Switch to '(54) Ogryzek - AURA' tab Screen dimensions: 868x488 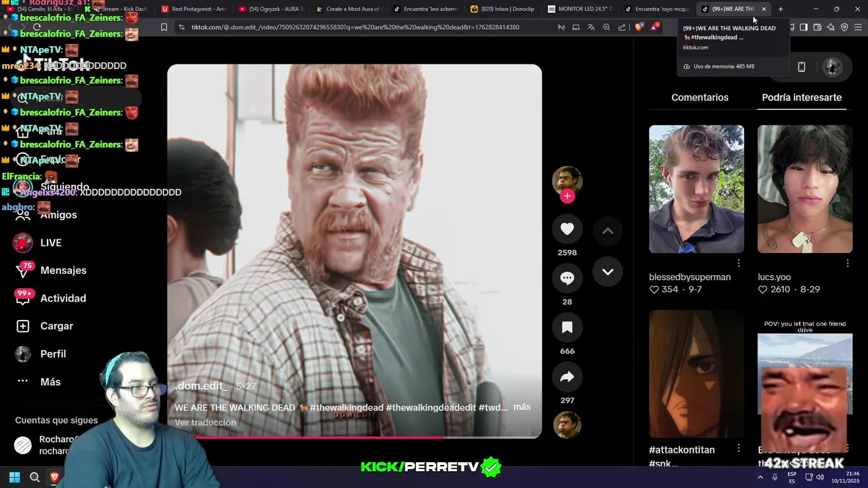[271, 9]
